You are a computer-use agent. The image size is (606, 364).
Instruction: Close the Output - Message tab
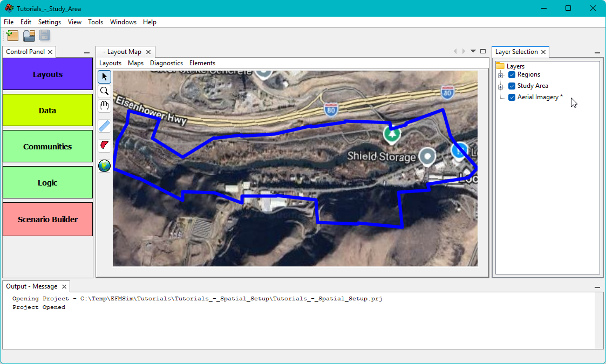tap(64, 287)
